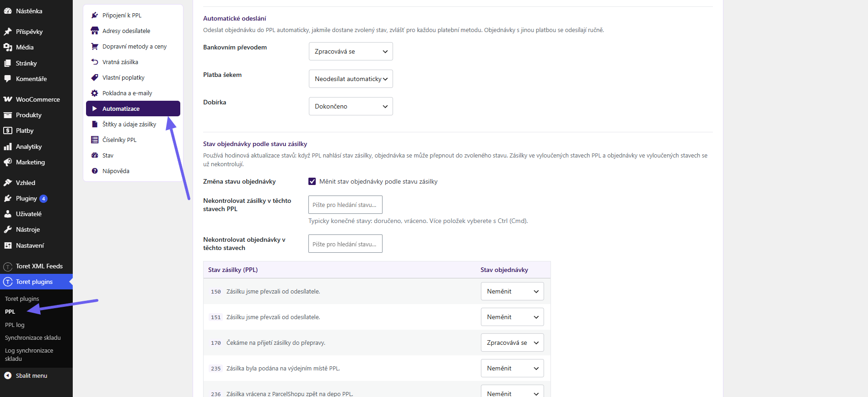This screenshot has height=397, width=868.
Task: Click the Připojení k PPL plug icon
Action: [95, 15]
